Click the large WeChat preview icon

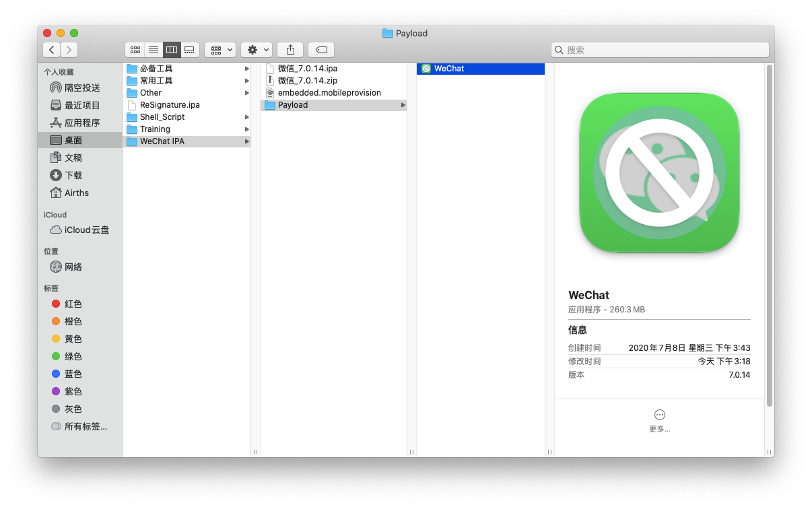click(659, 172)
